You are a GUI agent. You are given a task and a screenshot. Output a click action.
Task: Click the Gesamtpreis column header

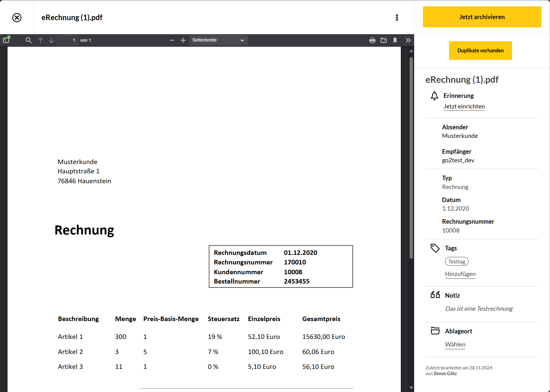[x=321, y=319]
